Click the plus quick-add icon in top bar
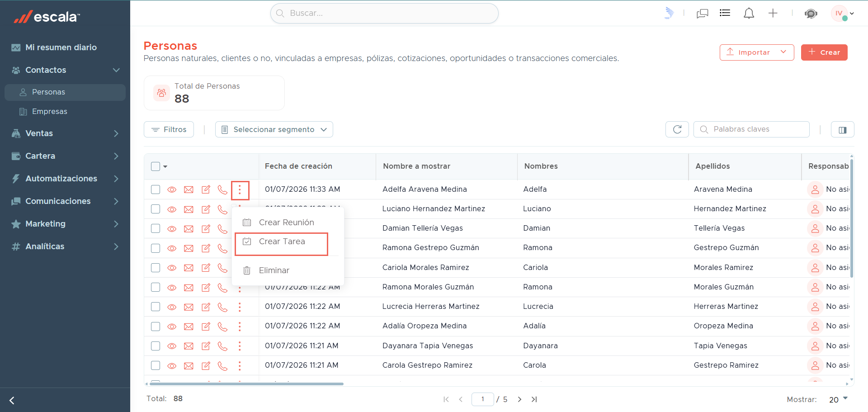 [x=773, y=13]
